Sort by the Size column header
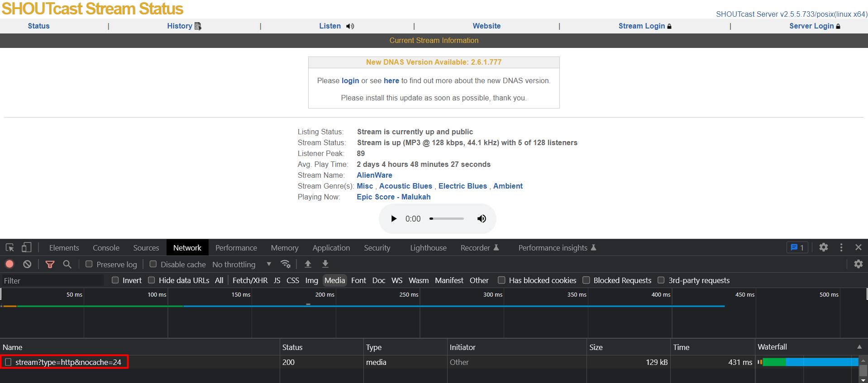The height and width of the screenshot is (383, 868). (628, 347)
